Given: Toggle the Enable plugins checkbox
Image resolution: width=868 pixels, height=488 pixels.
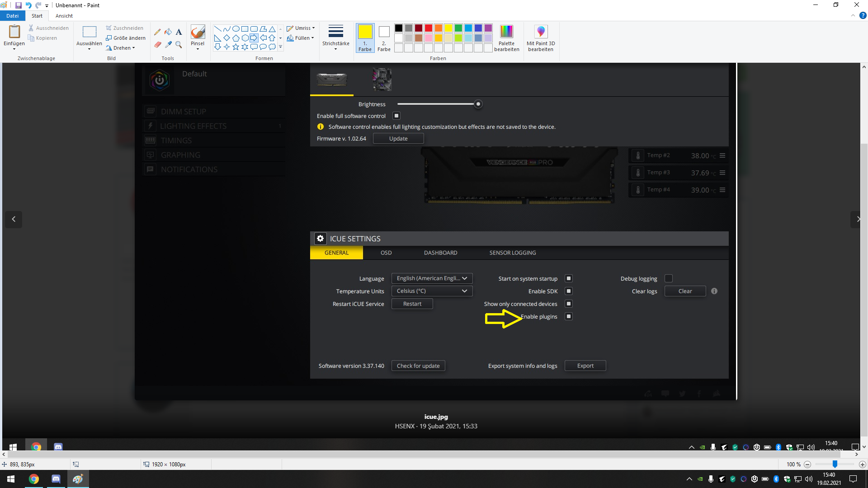Looking at the screenshot, I should [x=569, y=316].
